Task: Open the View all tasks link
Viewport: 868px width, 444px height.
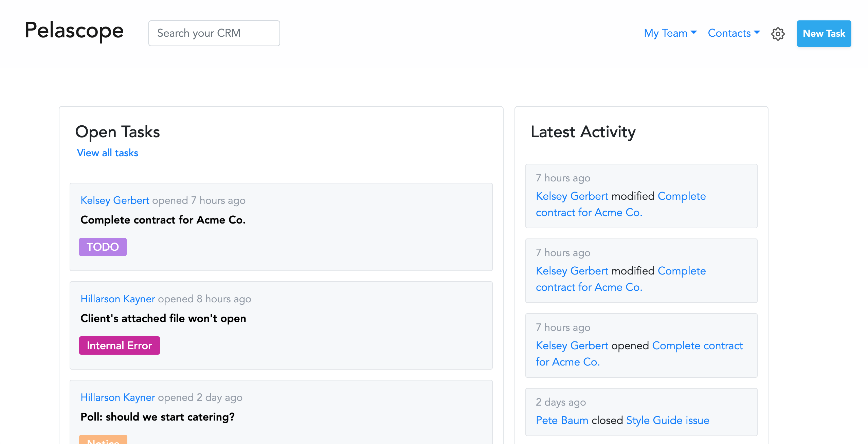Action: (x=107, y=153)
